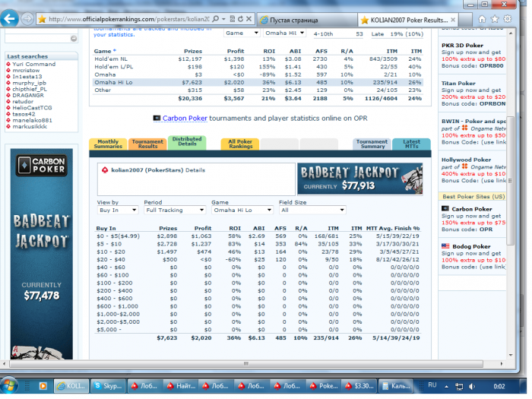Click the Badbeat Jackpot $77,913 banner
Image resolution: width=532 pixels, height=399 pixels.
tap(360, 179)
